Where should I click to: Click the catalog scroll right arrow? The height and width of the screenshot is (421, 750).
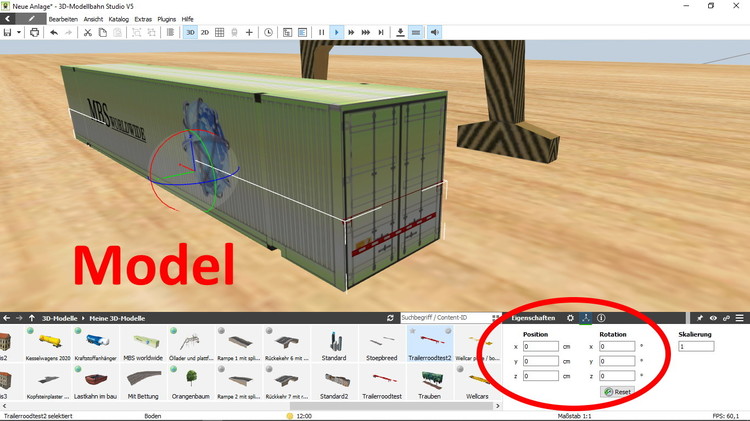pos(497,406)
